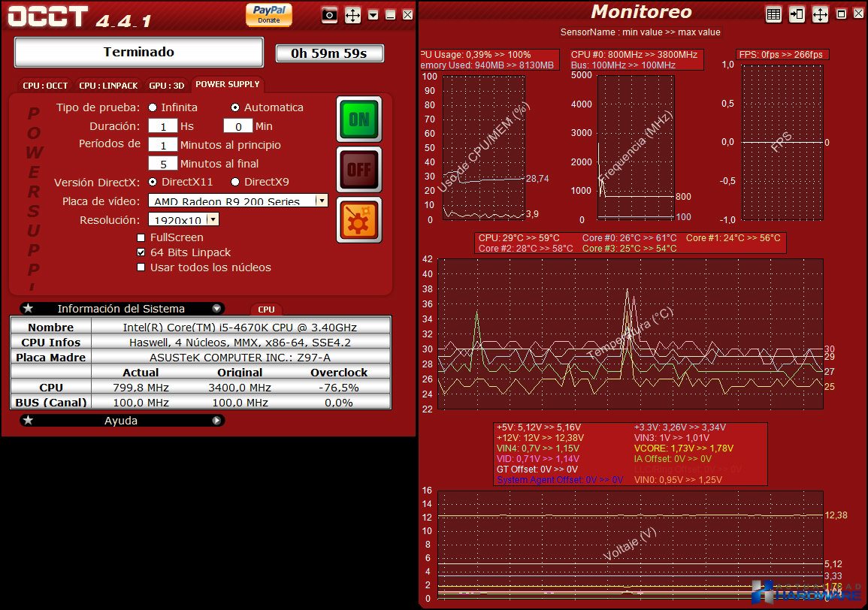
Task: Select the Infinita test type radio
Action: (x=153, y=107)
